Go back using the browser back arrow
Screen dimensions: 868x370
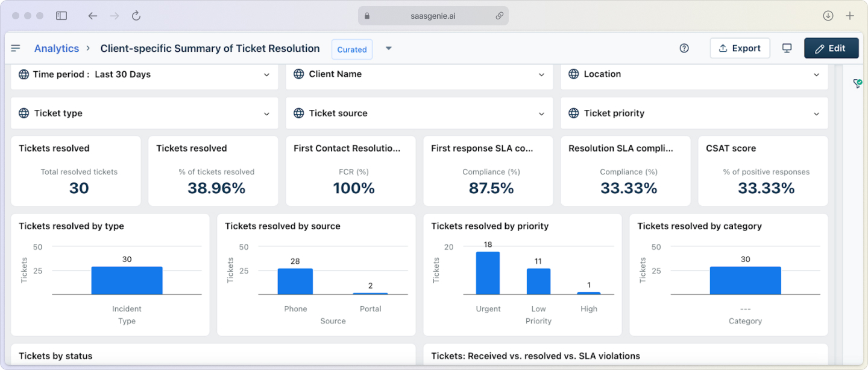(92, 16)
